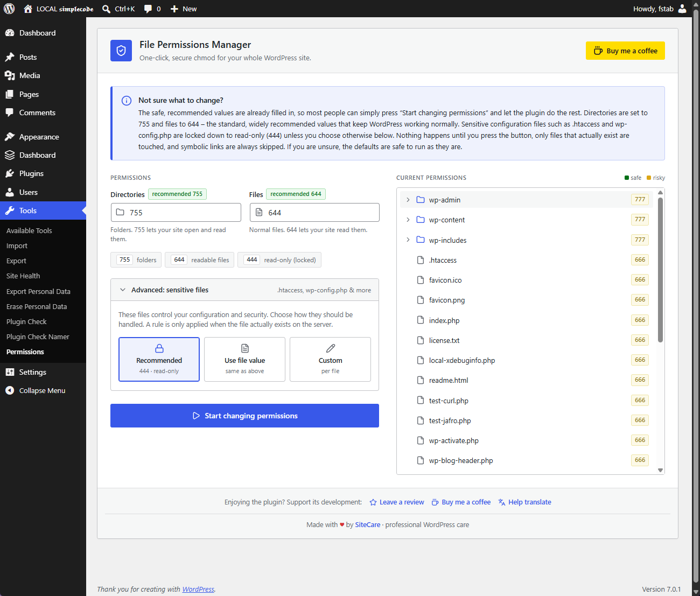Click the Plugins plug icon in sidebar
This screenshot has height=596, width=700.
(x=10, y=173)
